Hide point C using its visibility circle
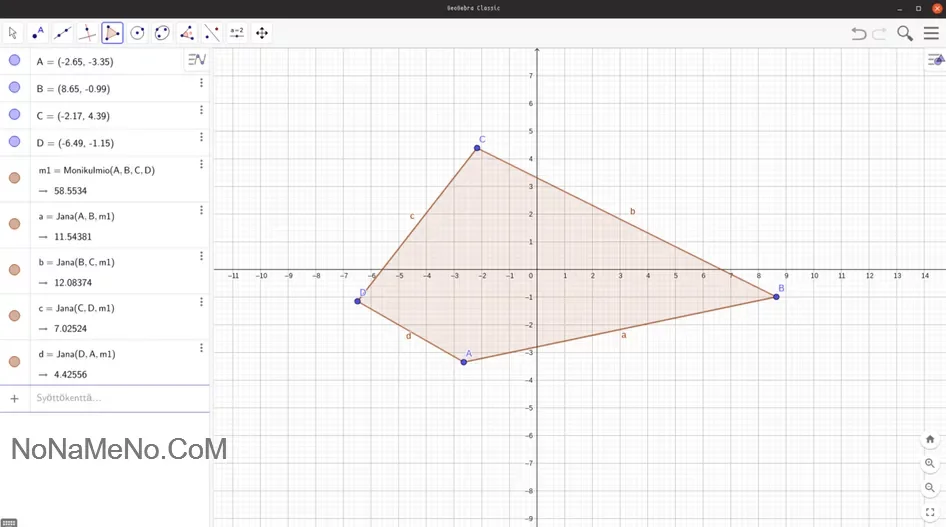 tap(14, 115)
